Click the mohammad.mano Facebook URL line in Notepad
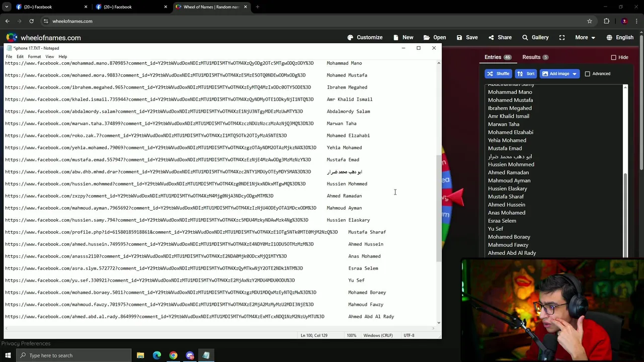644x362 pixels. (x=159, y=63)
